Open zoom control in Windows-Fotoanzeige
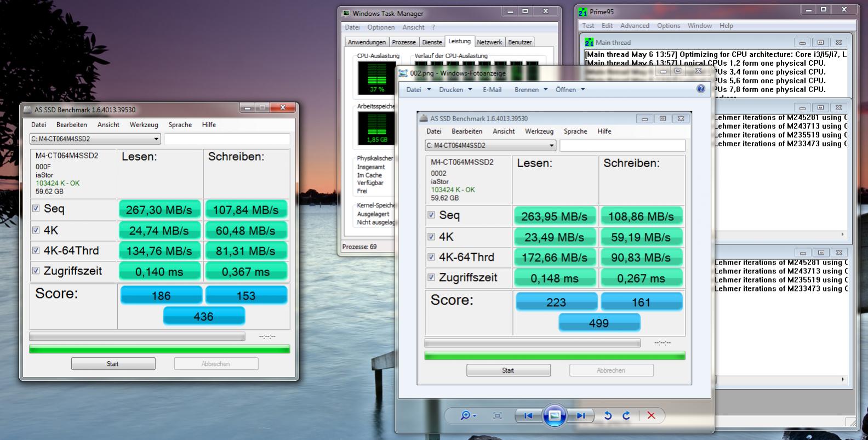Viewport: 868px width, 440px height. pyautogui.click(x=468, y=416)
